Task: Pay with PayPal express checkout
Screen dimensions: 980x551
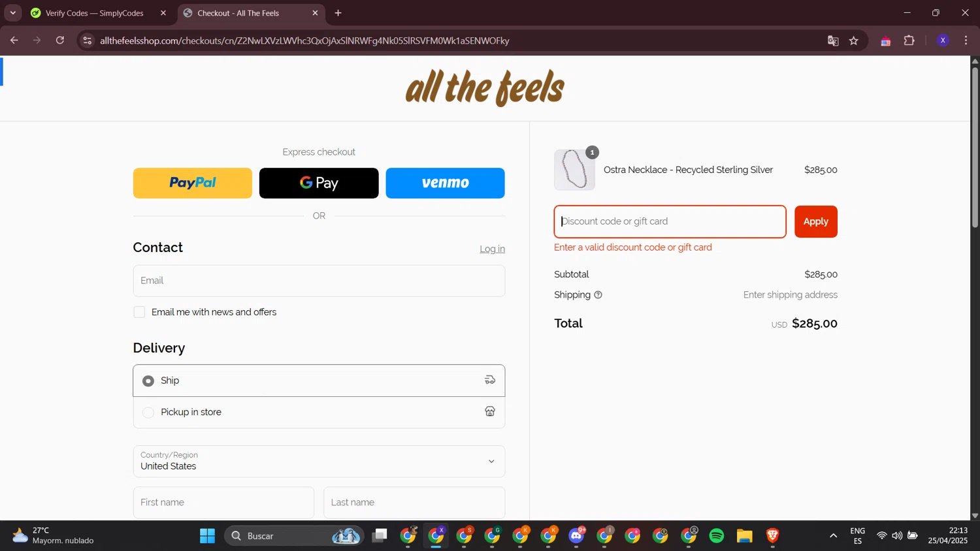Action: coord(193,183)
